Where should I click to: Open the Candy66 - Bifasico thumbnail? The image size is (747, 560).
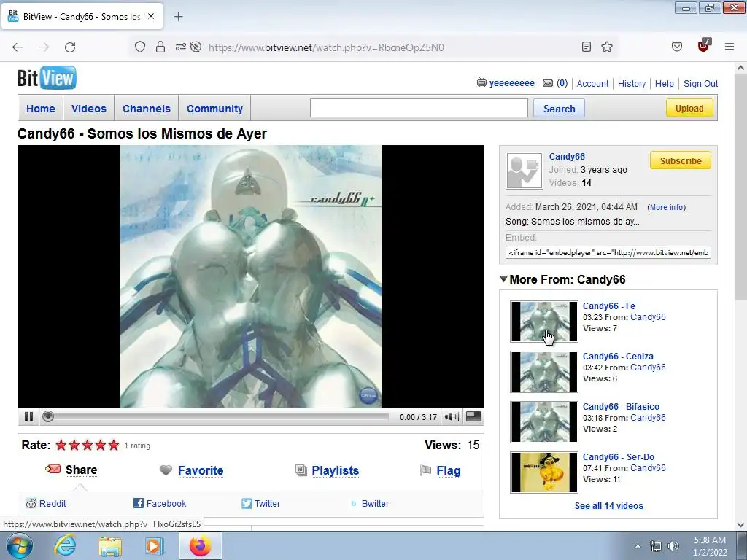point(544,422)
